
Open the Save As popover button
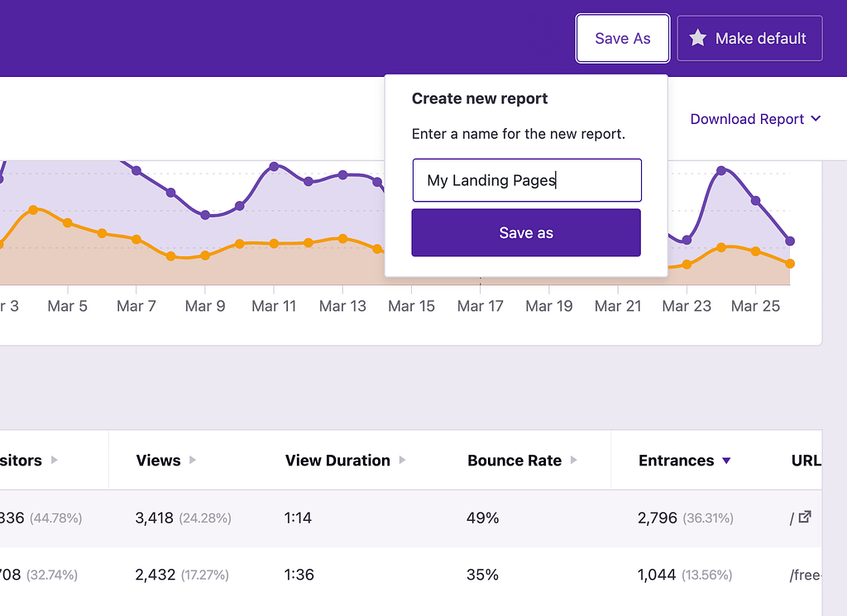[622, 38]
